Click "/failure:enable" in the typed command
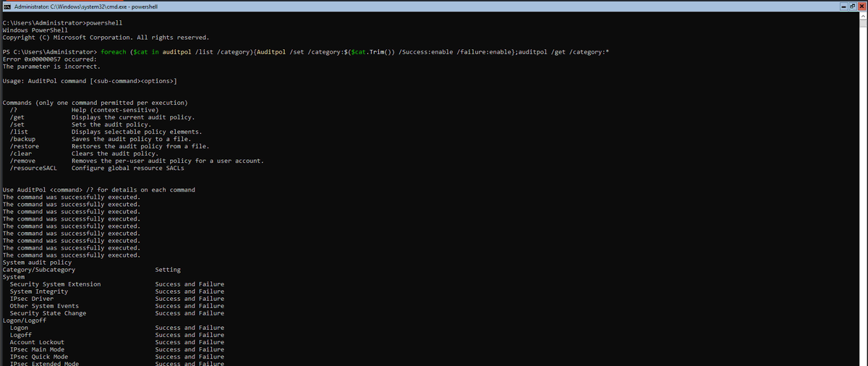 click(x=485, y=52)
